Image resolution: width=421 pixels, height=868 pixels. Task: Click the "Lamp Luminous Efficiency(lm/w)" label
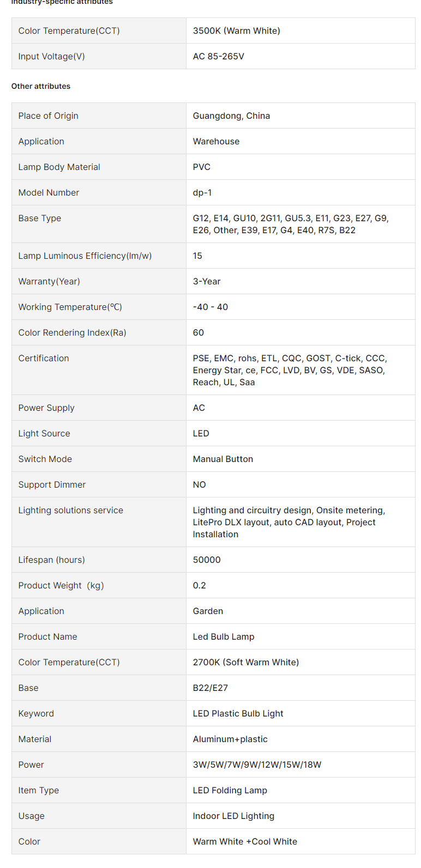pos(85,256)
